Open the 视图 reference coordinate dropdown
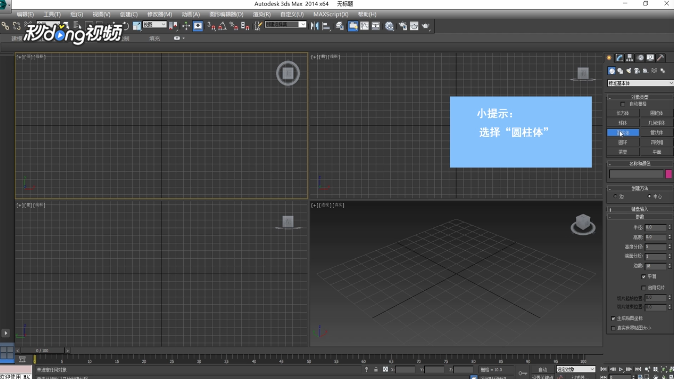The width and height of the screenshot is (674, 379). (154, 25)
